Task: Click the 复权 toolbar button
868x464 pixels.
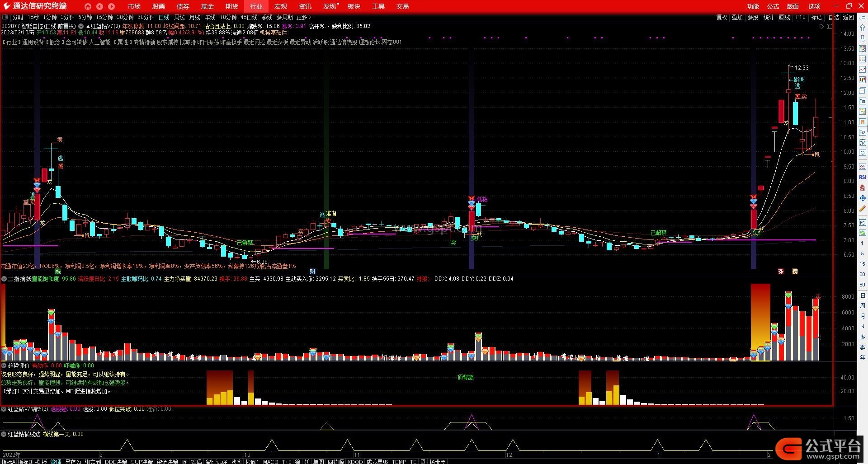Action: click(x=722, y=18)
